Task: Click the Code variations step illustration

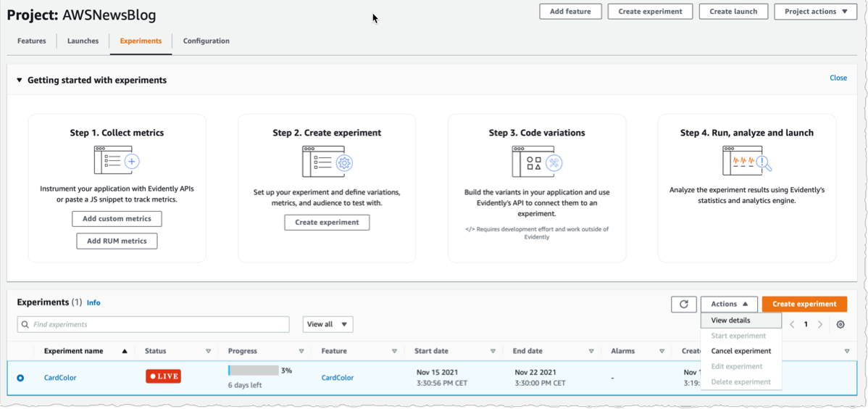Action: pyautogui.click(x=537, y=160)
